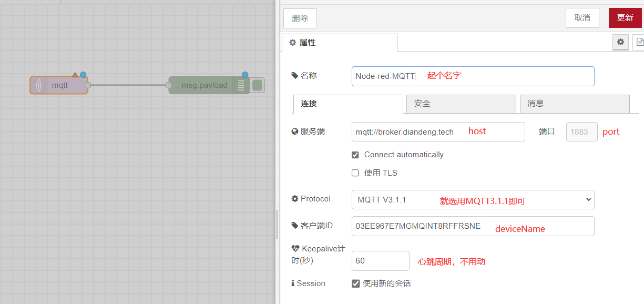Switch to the 安全 tab
Screen dimensions: 644x304
(461, 104)
